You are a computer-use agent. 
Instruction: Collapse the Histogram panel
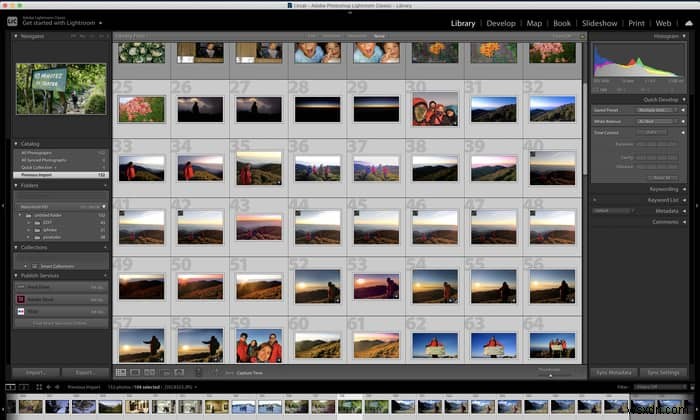(x=683, y=36)
